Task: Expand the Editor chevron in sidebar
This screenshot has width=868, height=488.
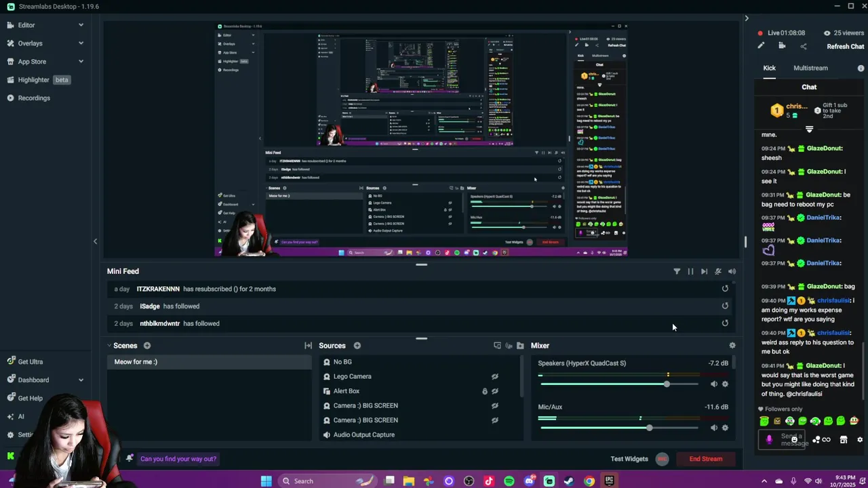Action: [x=81, y=25]
